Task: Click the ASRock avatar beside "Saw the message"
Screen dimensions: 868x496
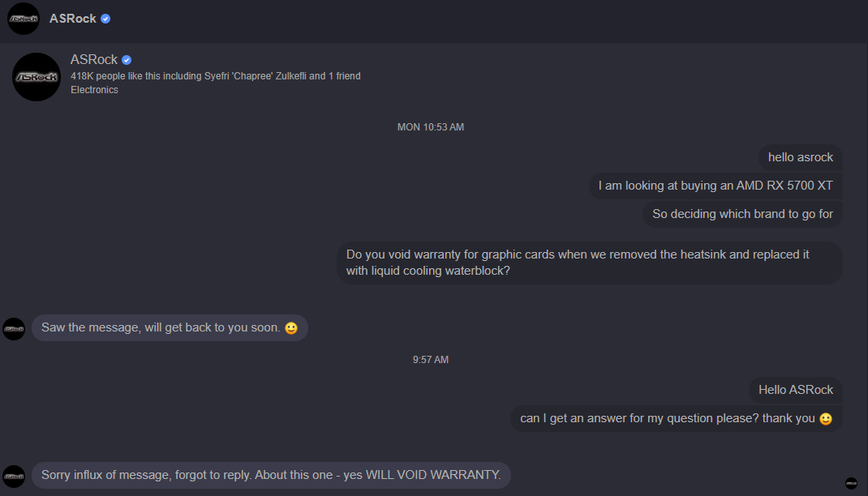Action: [14, 328]
